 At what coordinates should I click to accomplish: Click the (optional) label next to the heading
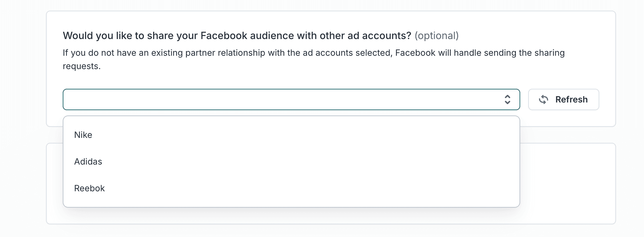437,36
